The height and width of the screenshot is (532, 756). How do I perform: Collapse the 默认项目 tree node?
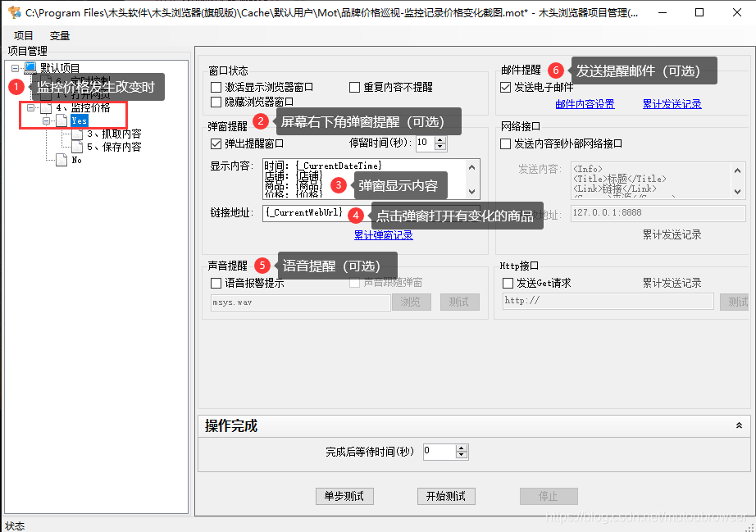pos(15,68)
